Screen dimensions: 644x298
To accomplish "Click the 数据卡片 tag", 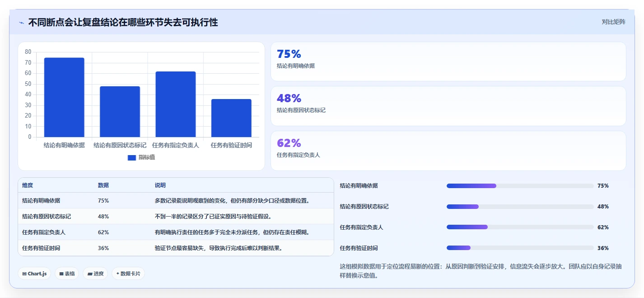I will (128, 274).
